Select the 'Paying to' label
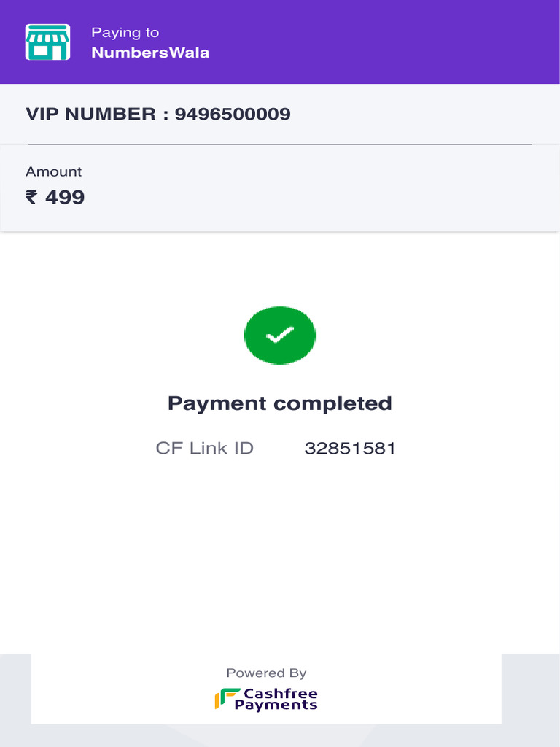560x747 pixels. coord(125,33)
